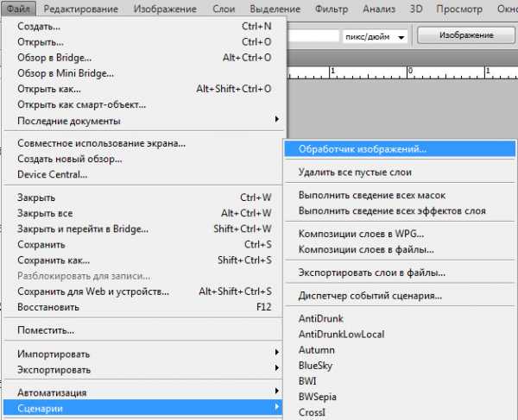
Task: Open Диспетчер событий сценария...
Action: 400,296
